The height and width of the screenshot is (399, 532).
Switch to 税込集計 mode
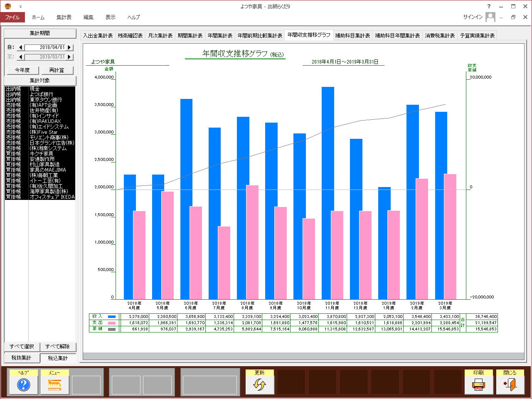[x=58, y=358]
